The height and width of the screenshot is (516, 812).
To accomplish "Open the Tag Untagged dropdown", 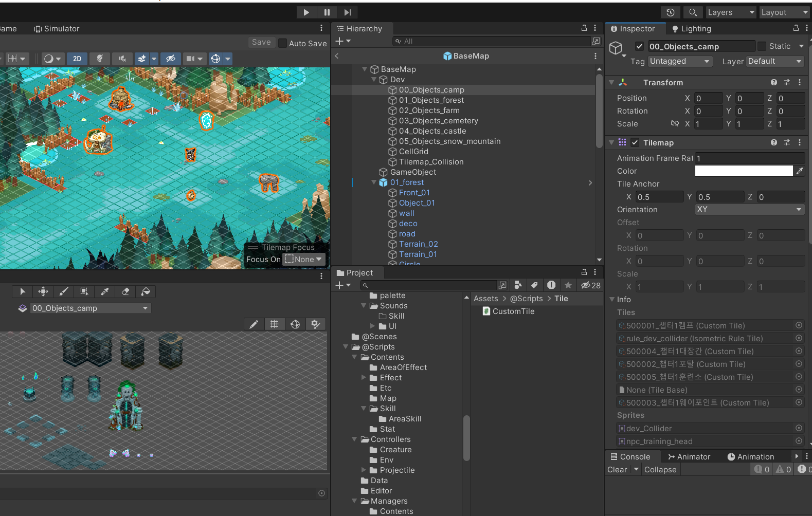I will 680,61.
